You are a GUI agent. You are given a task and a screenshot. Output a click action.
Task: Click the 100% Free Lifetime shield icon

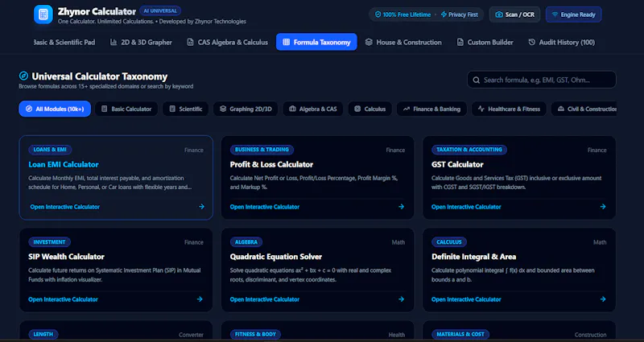378,14
